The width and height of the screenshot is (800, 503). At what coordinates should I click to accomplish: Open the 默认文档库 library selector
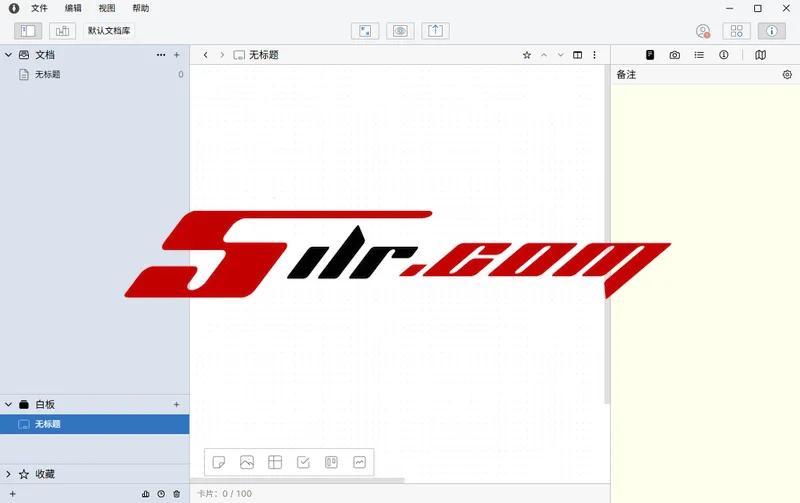click(109, 31)
